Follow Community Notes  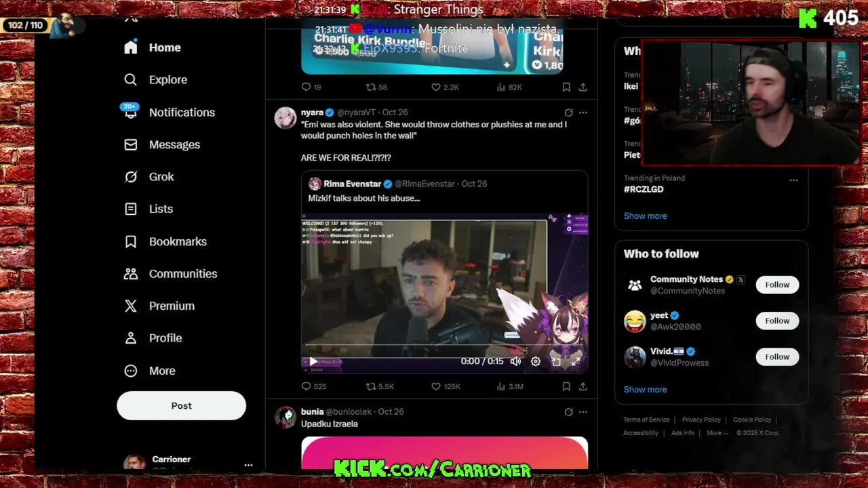point(777,285)
